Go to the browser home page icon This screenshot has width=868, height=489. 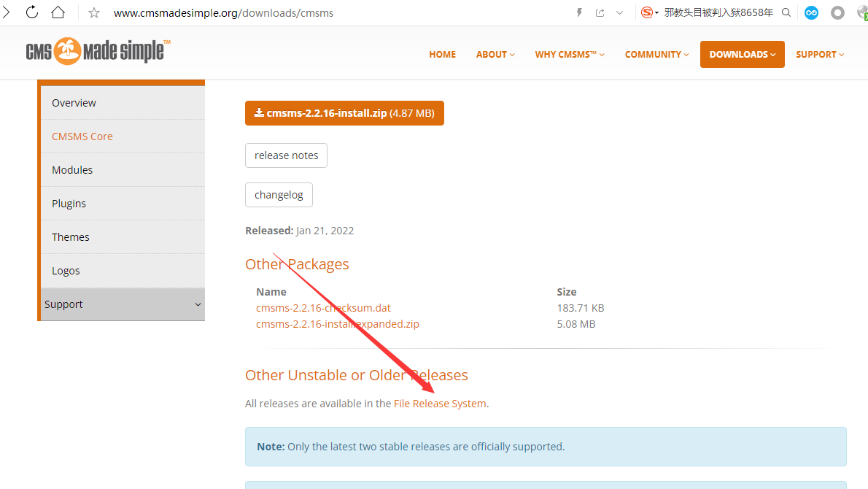[x=58, y=12]
